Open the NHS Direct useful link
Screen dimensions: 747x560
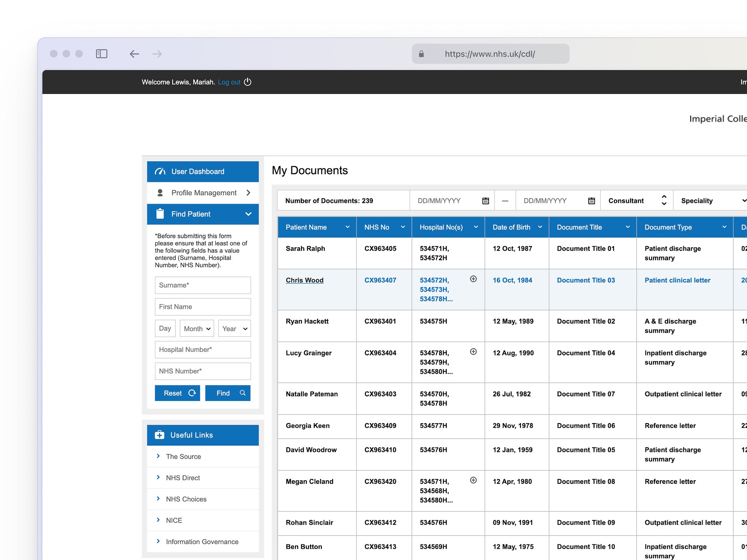click(x=183, y=478)
